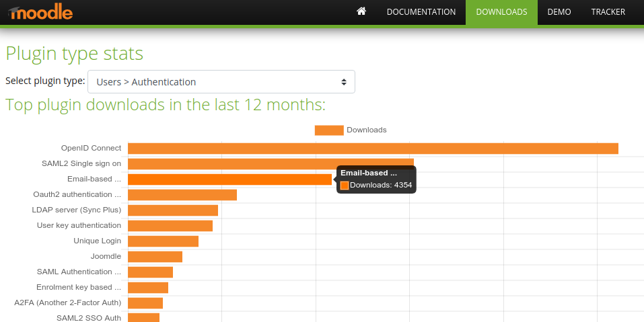
Task: Click the 'SAML Authentication ...' axis label
Action: (79, 272)
